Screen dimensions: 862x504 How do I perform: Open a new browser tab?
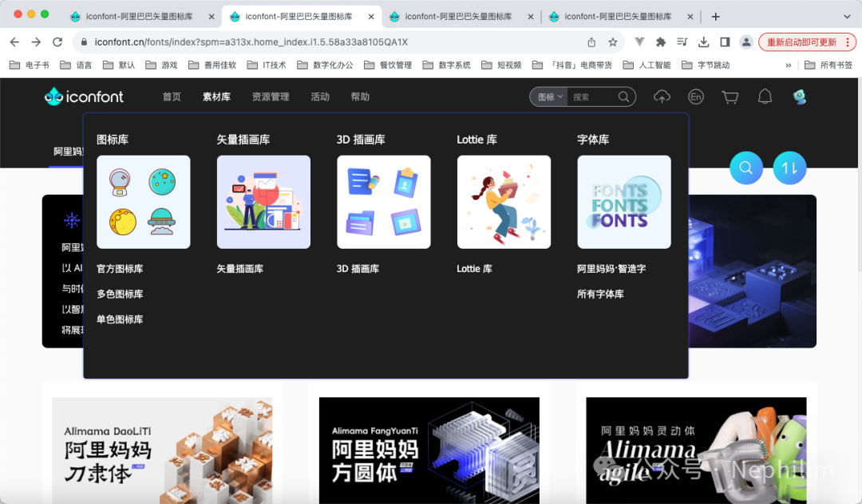pyautogui.click(x=715, y=17)
